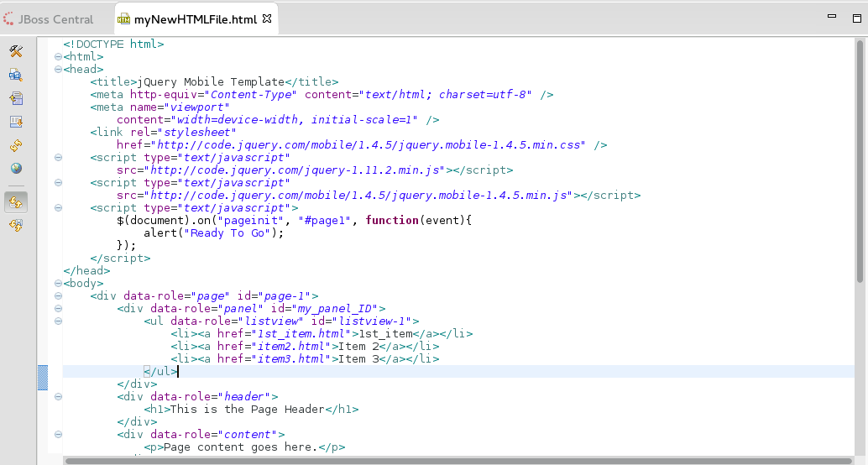Click the 'listview-1' id value
868x465 pixels.
click(372, 321)
